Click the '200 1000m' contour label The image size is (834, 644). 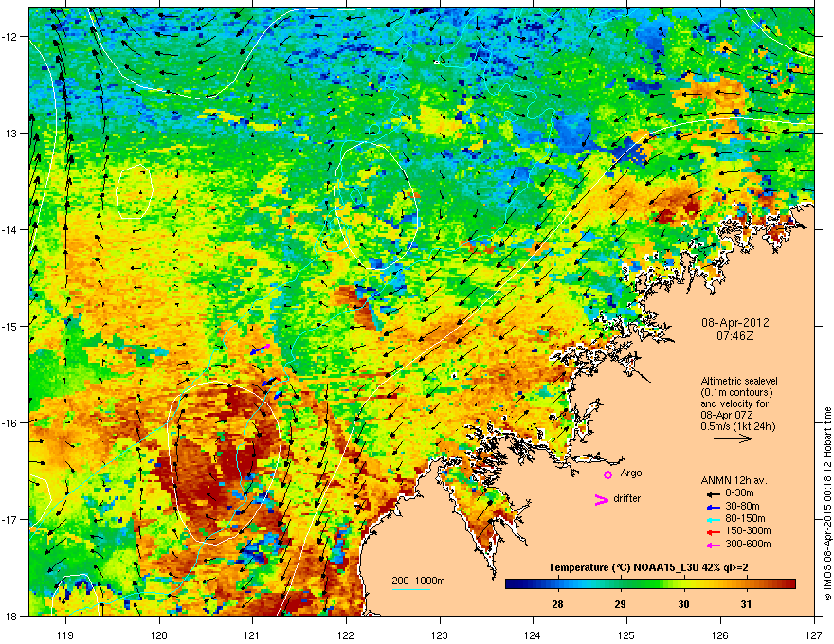pos(418,581)
